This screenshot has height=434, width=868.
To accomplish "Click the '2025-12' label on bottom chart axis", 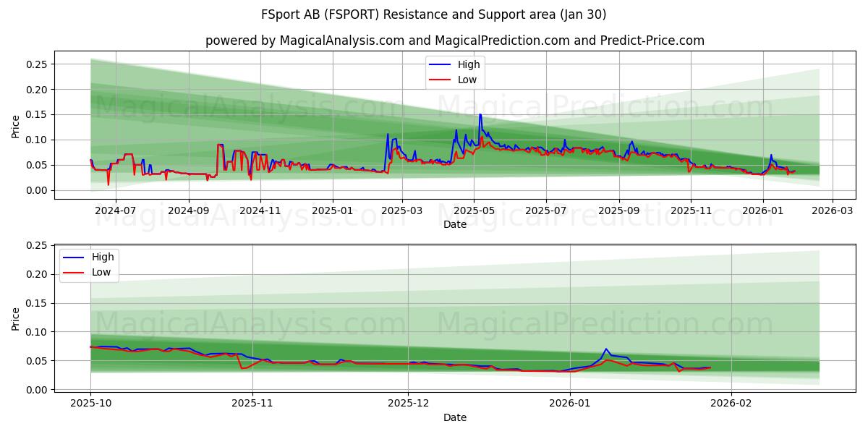I will [x=408, y=404].
